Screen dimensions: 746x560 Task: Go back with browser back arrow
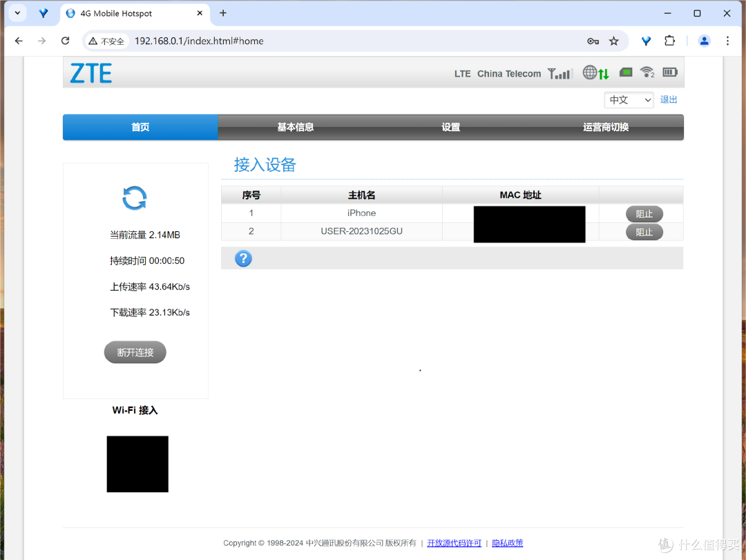19,41
